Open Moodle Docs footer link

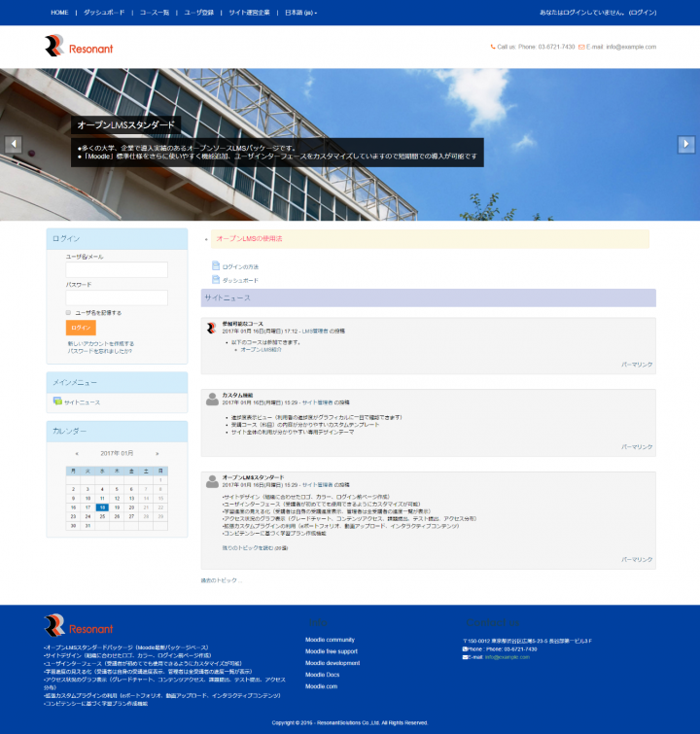point(322,674)
